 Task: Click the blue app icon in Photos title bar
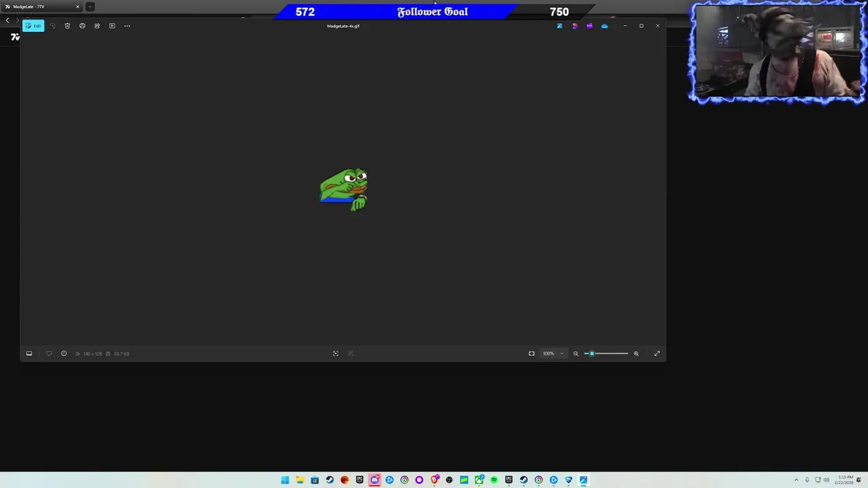click(559, 26)
